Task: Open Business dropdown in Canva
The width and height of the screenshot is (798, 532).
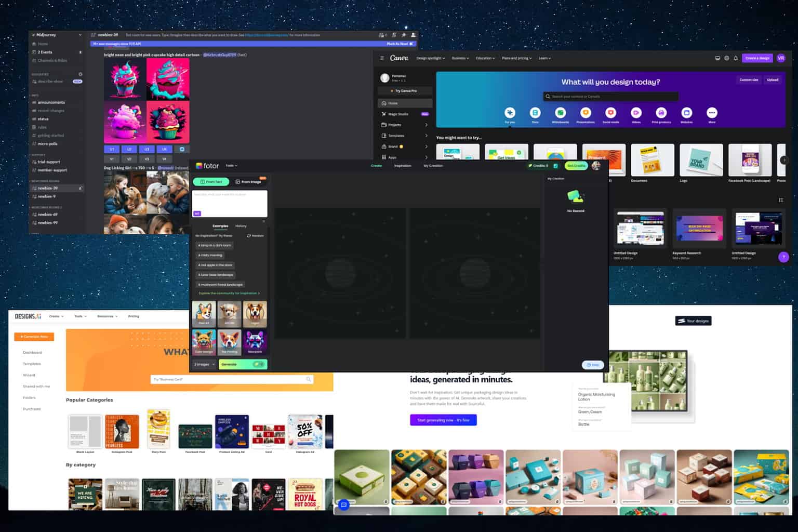Action: tap(460, 58)
